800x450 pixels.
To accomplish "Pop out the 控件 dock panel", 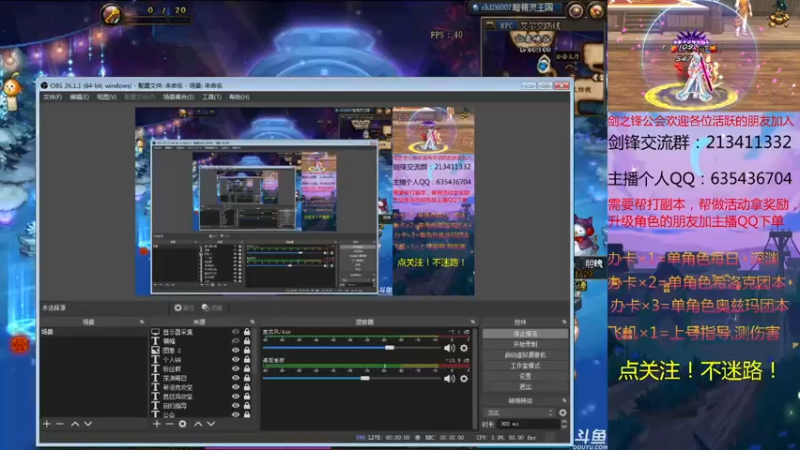I will coord(564,322).
